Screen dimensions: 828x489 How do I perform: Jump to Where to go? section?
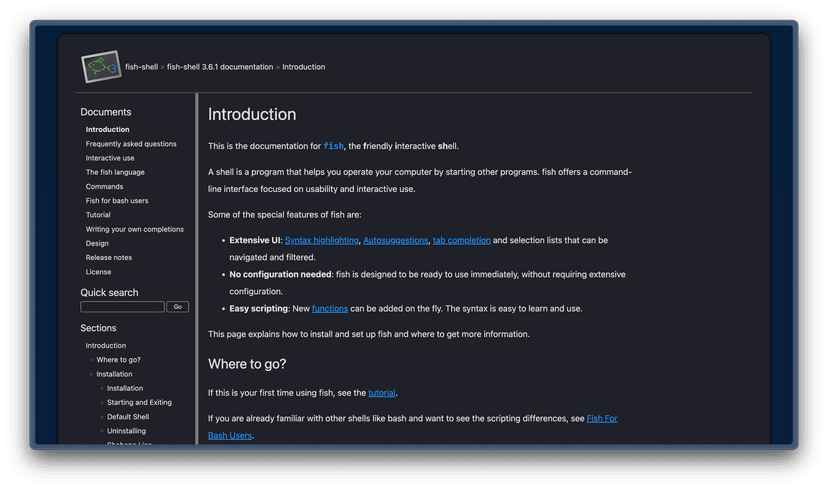click(x=118, y=360)
